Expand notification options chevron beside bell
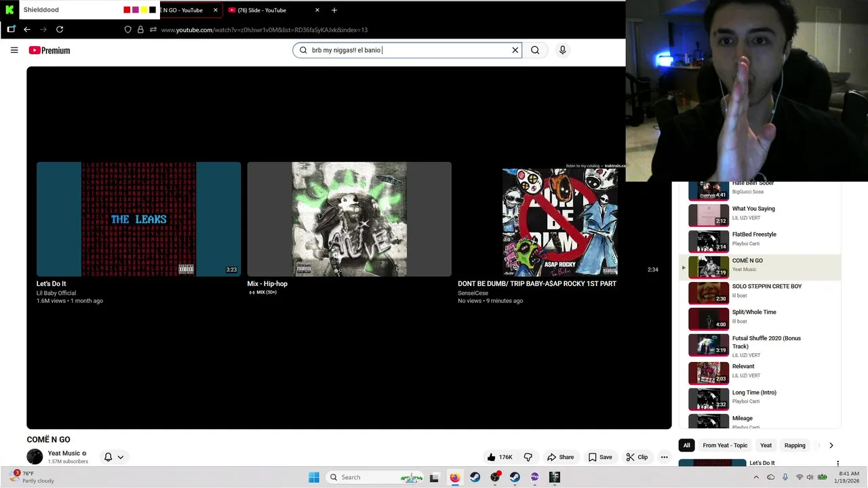Image resolution: width=868 pixels, height=488 pixels. tap(121, 457)
